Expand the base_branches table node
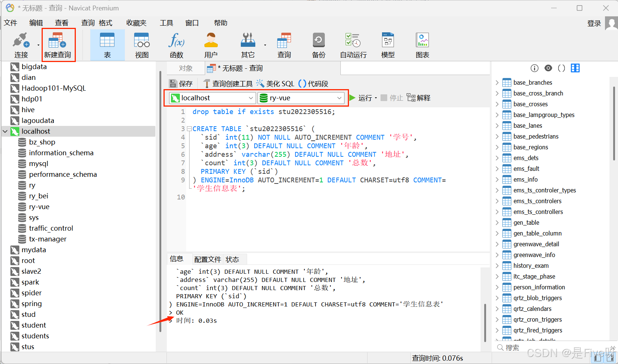 tap(497, 82)
